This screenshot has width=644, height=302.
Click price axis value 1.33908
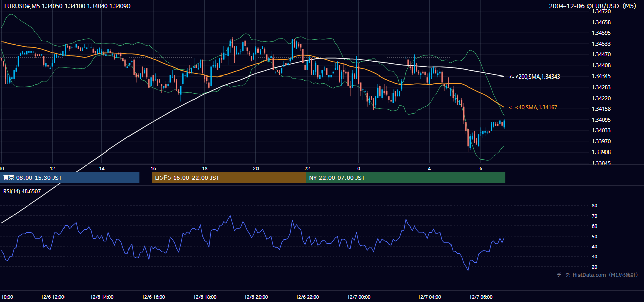coord(600,152)
